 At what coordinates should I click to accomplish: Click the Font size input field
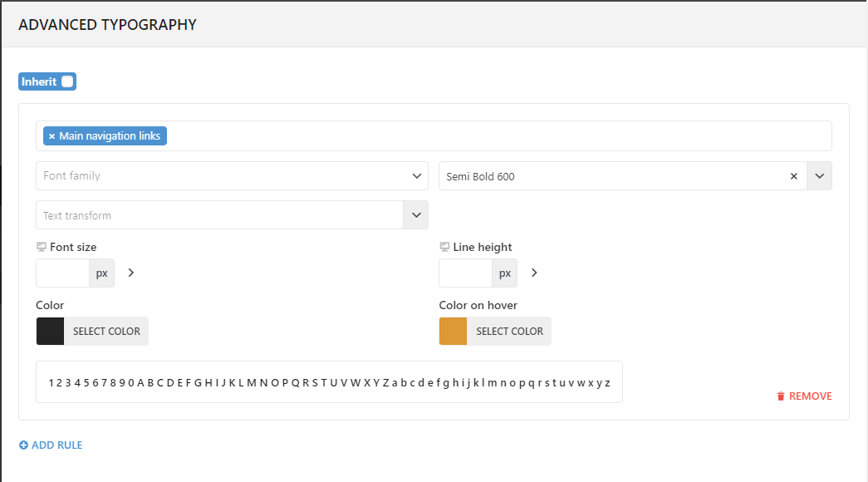[62, 273]
